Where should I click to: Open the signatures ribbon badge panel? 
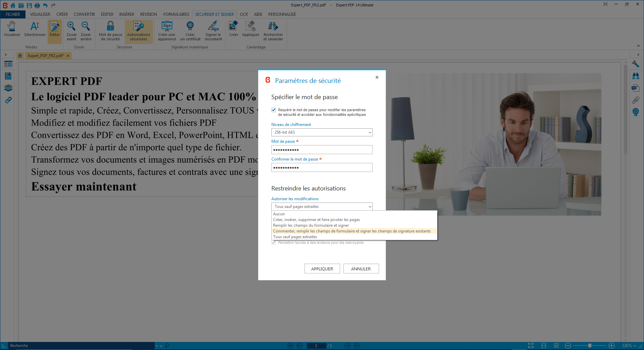(x=636, y=112)
